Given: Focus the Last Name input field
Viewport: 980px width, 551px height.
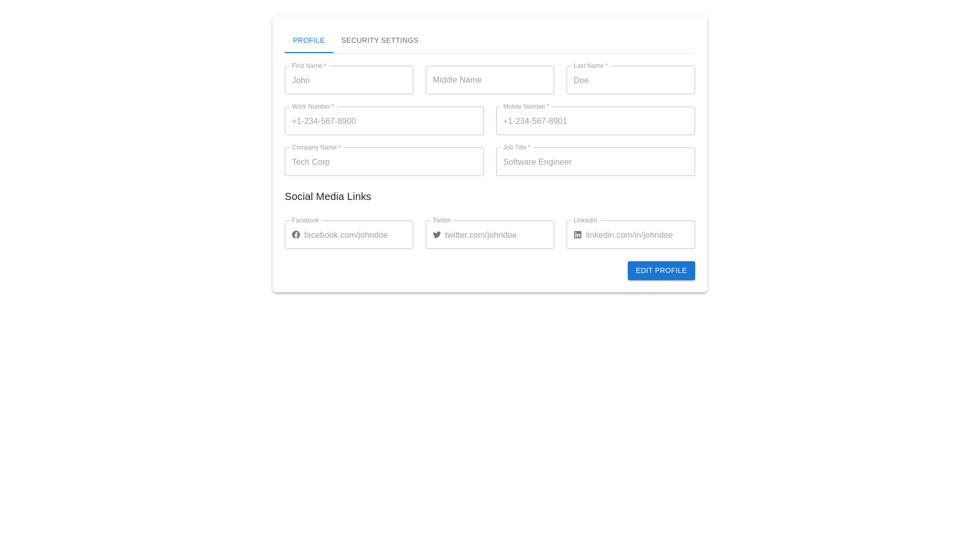Looking at the screenshot, I should tap(631, 80).
